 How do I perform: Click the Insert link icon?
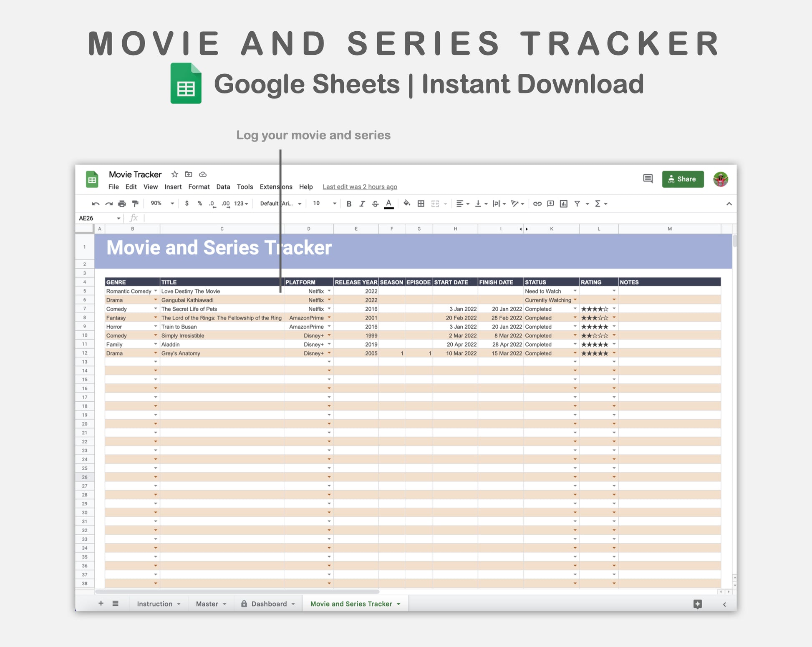point(537,204)
